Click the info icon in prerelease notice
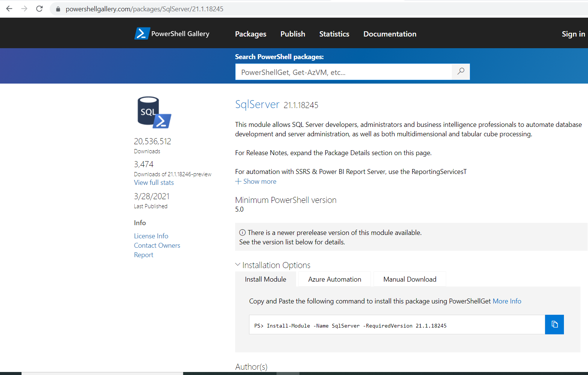Viewport: 588px width, 375px height. (243, 233)
